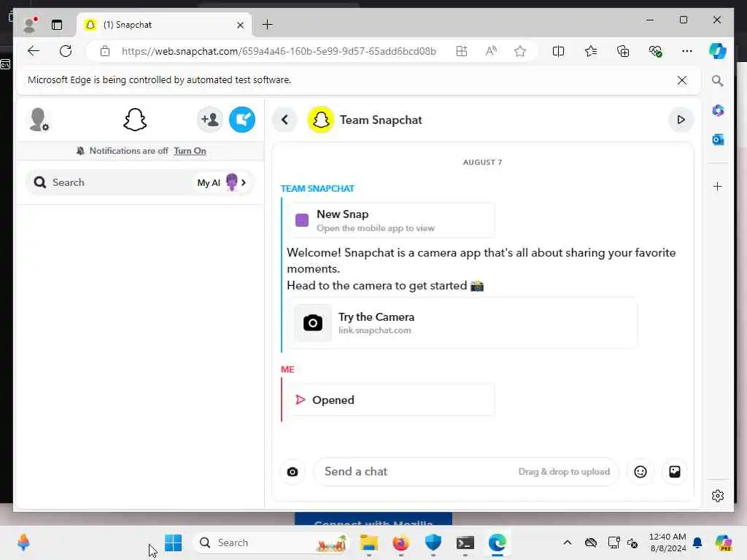Open the cloud sync tray icon
Image resolution: width=747 pixels, height=560 pixels.
pos(591,542)
